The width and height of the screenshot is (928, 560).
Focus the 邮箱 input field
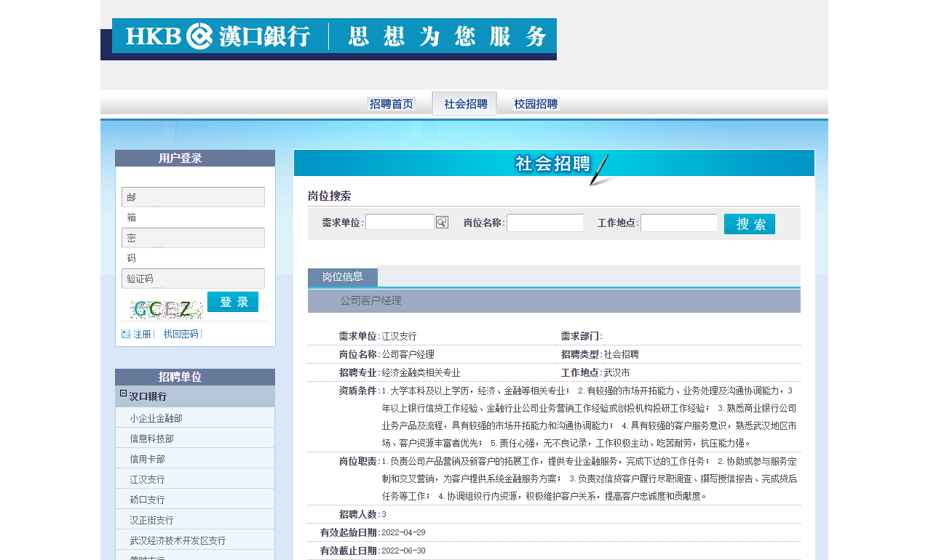point(193,197)
